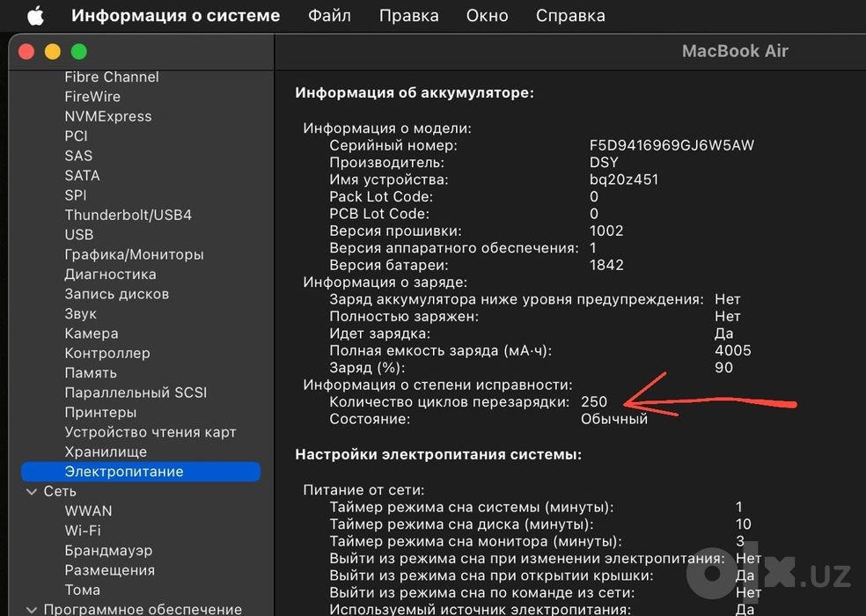This screenshot has height=616, width=866.
Task: Select the Программное обеспечение category label
Action: tap(143, 609)
